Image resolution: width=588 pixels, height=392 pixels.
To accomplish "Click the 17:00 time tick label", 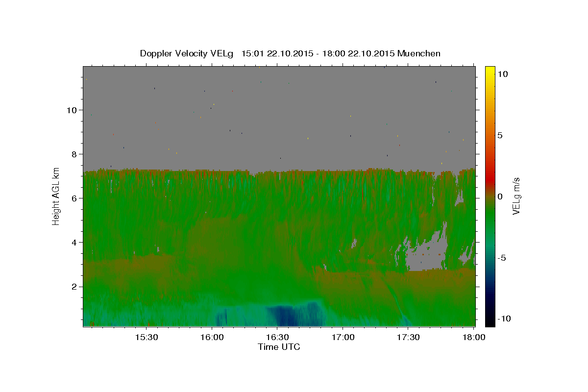I will point(343,337).
